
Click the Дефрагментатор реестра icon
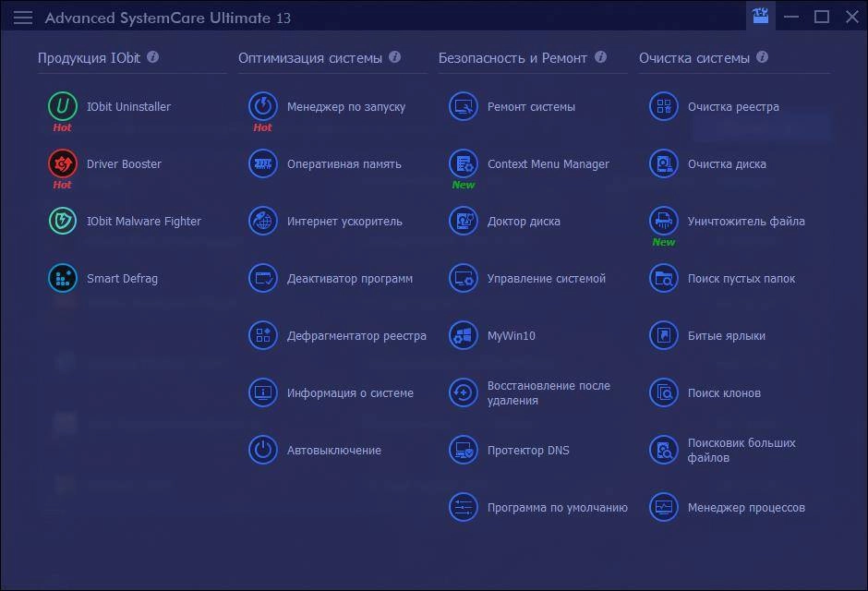[x=263, y=335]
